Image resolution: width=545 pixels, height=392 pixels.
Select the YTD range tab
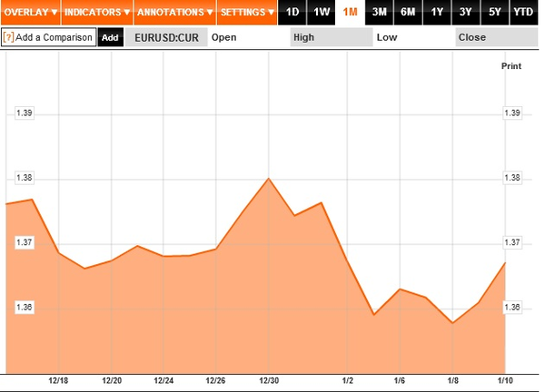coord(523,12)
